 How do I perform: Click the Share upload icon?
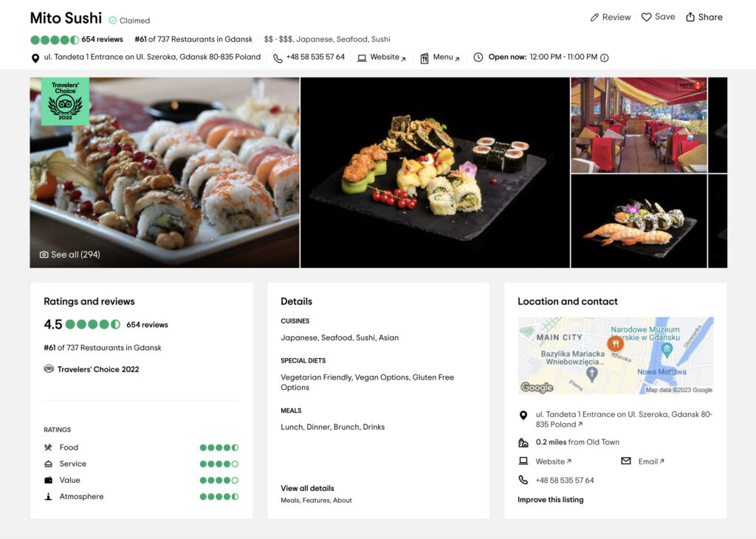690,17
